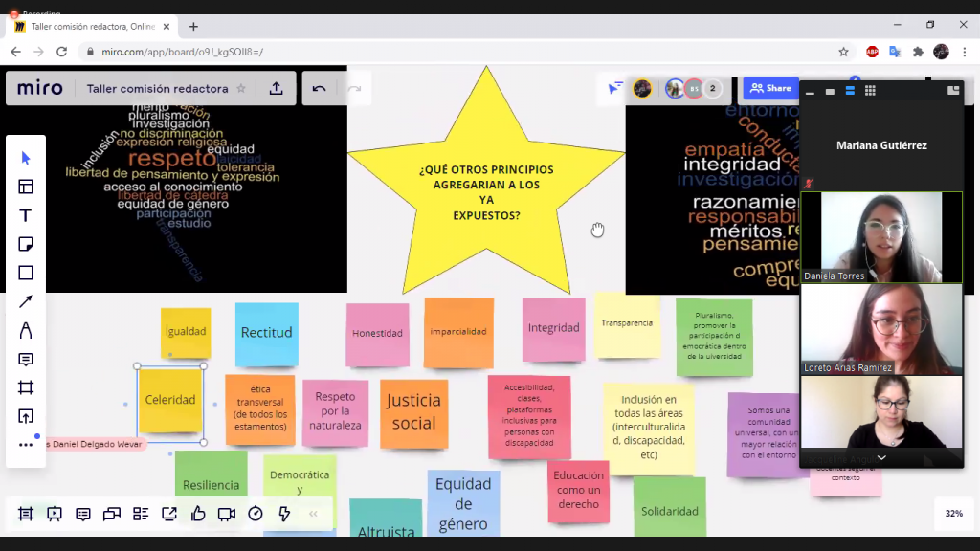Screen dimensions: 980x551
Task: Switch video panel to strip view (highlighted)
Action: pyautogui.click(x=850, y=91)
